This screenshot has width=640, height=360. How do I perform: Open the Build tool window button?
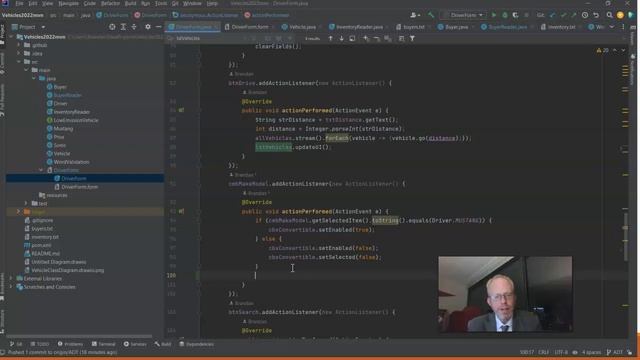[x=163, y=344]
